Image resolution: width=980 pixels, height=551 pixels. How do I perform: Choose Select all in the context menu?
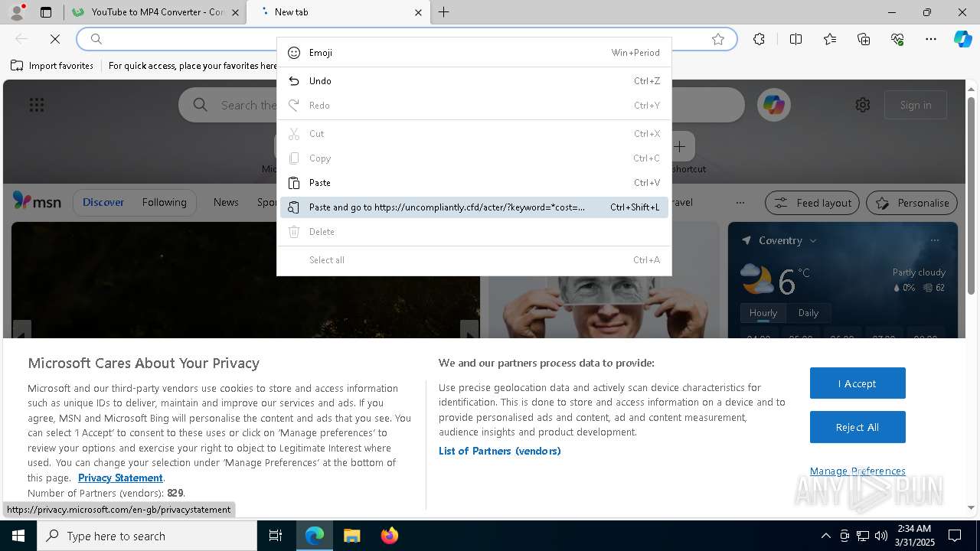coord(474,260)
